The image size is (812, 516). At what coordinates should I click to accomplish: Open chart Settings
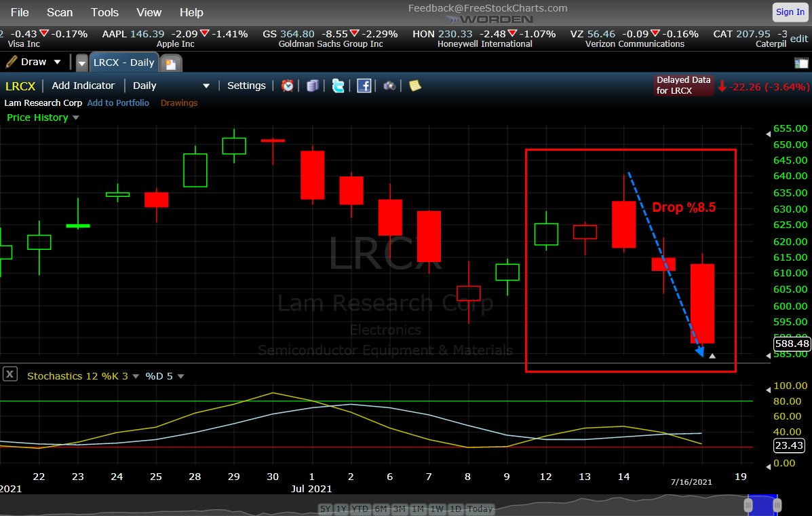[x=246, y=86]
